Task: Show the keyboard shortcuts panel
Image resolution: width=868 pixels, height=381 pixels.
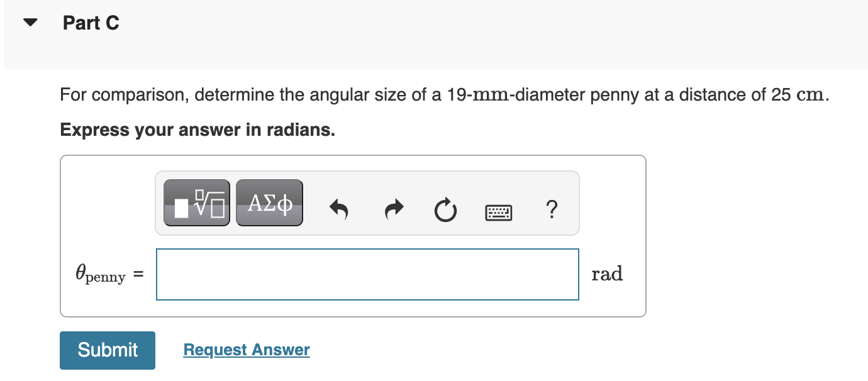Action: [x=498, y=212]
